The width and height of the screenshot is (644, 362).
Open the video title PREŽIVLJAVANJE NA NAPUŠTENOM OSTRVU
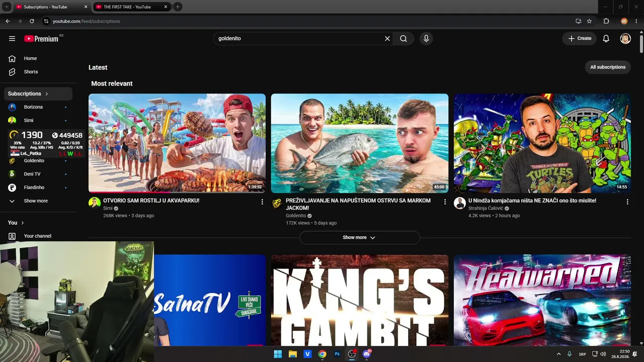tap(358, 204)
